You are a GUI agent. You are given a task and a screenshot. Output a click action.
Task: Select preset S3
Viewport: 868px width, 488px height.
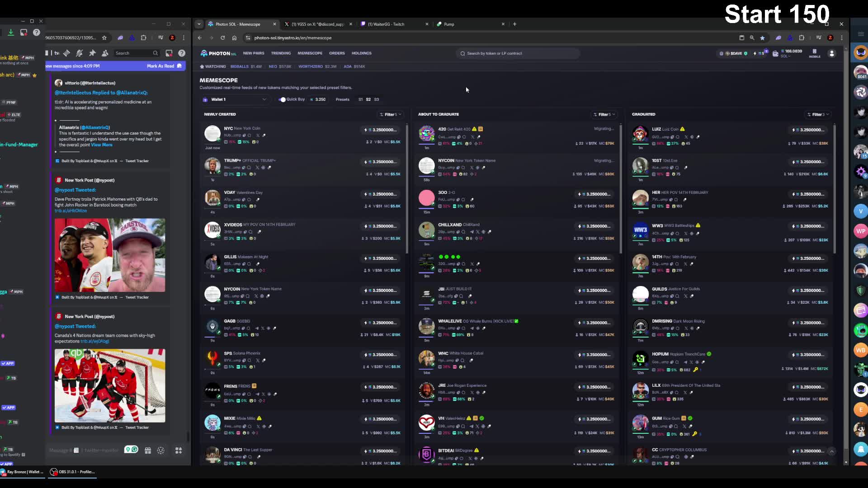point(377,99)
